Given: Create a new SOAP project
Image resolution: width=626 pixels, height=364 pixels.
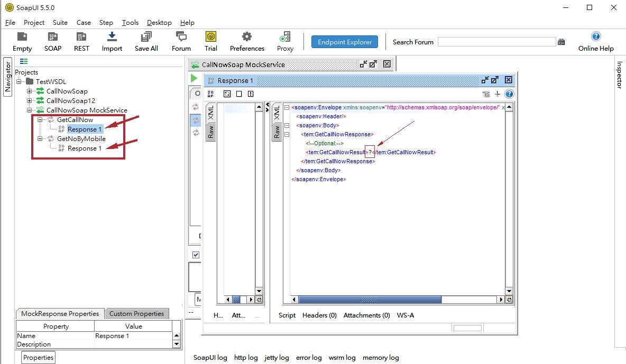Looking at the screenshot, I should coord(53,37).
